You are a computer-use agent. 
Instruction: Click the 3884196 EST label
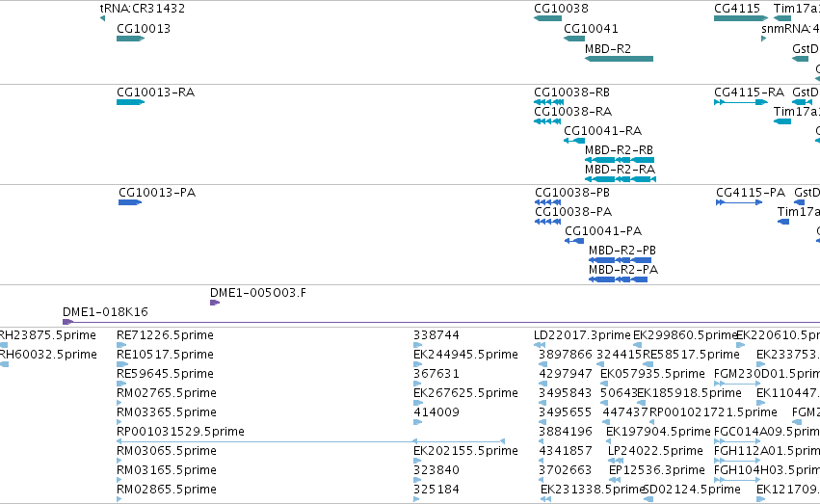coord(566,432)
